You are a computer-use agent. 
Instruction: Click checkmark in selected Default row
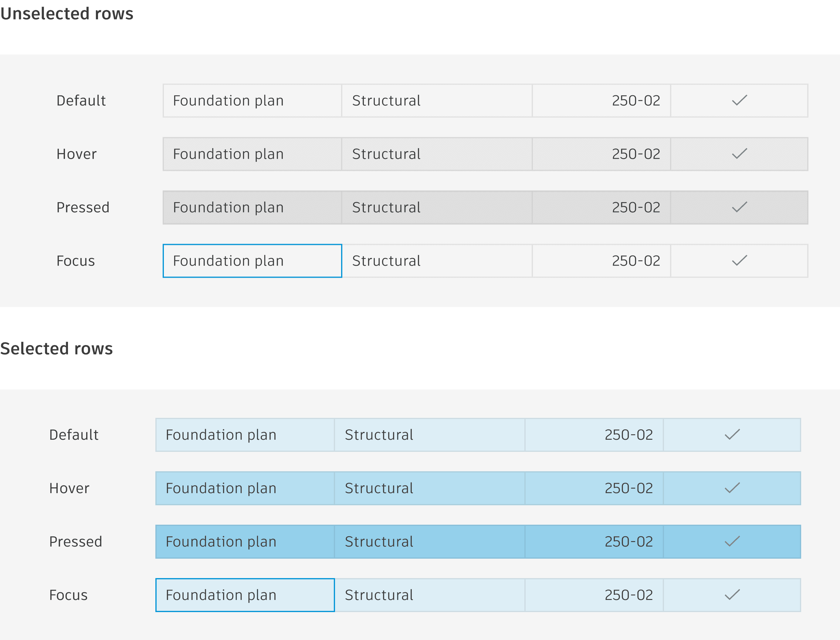(x=732, y=435)
